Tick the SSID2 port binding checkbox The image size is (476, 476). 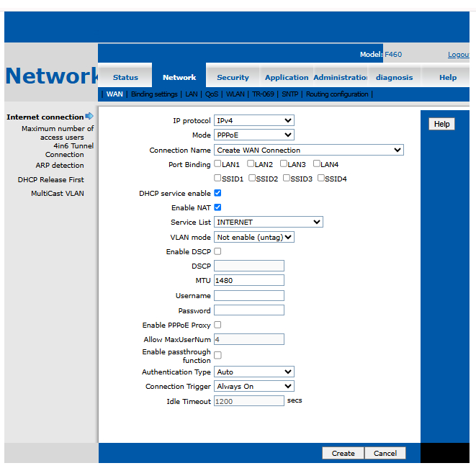253,178
